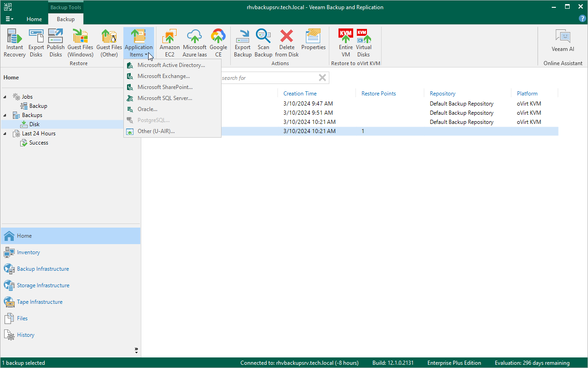
Task: Expand navigation pane options chevron
Action: click(x=136, y=350)
